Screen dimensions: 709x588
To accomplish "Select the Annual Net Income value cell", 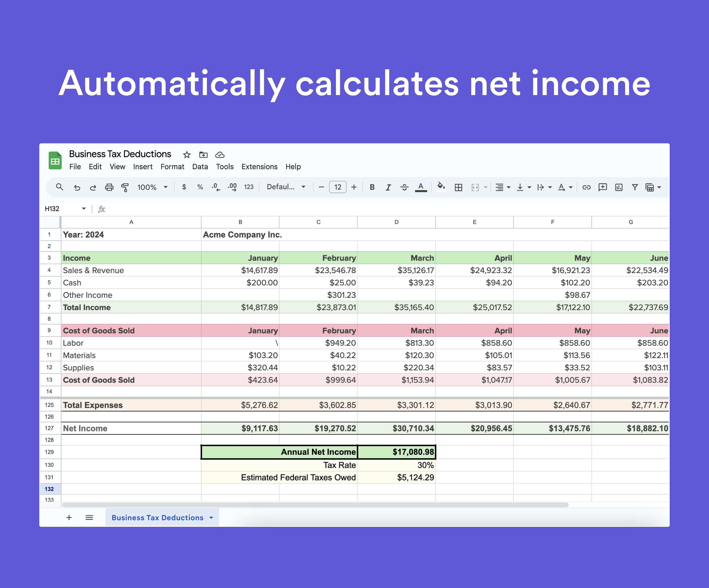I will click(397, 452).
